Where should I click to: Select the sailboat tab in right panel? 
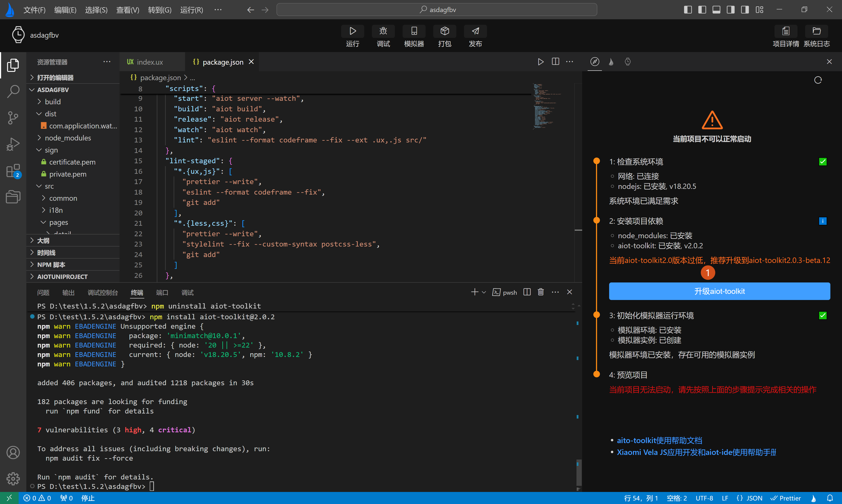click(611, 62)
